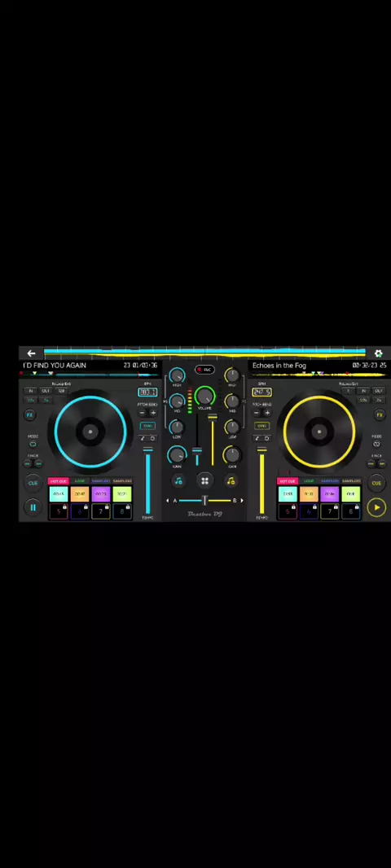This screenshot has height=868, width=391.
Task: Click the yellow LOW EQ knob
Action: point(232,427)
